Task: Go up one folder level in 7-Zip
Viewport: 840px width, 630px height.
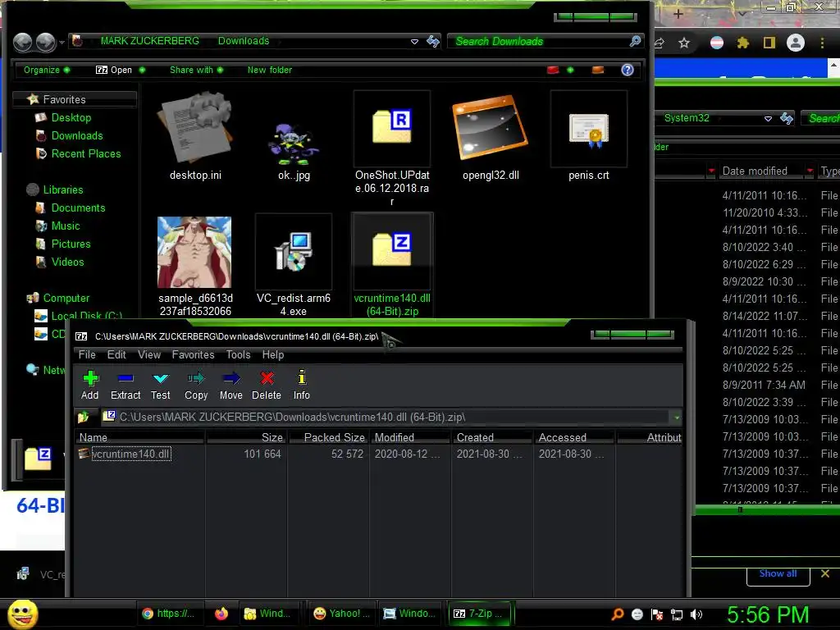Action: (x=83, y=417)
